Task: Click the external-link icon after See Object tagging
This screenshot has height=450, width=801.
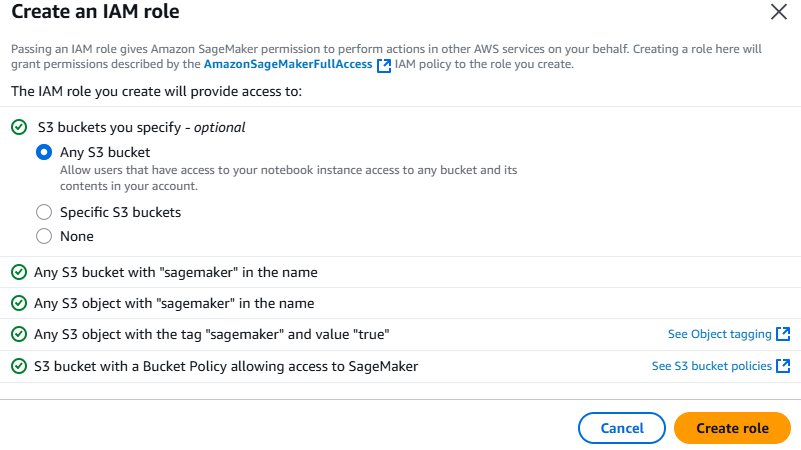Action: [x=783, y=334]
